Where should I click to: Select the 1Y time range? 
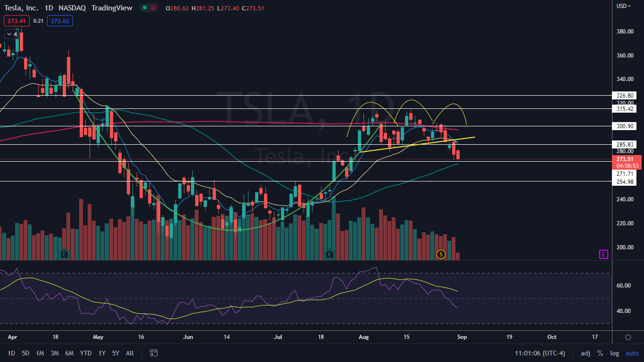tap(102, 353)
